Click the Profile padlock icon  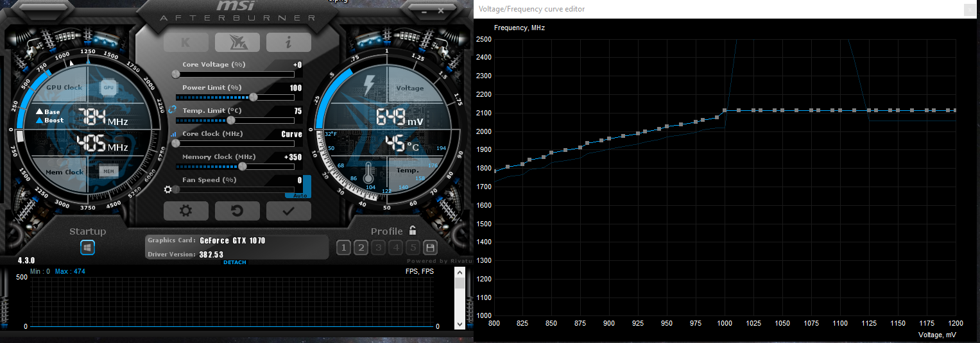tap(413, 231)
